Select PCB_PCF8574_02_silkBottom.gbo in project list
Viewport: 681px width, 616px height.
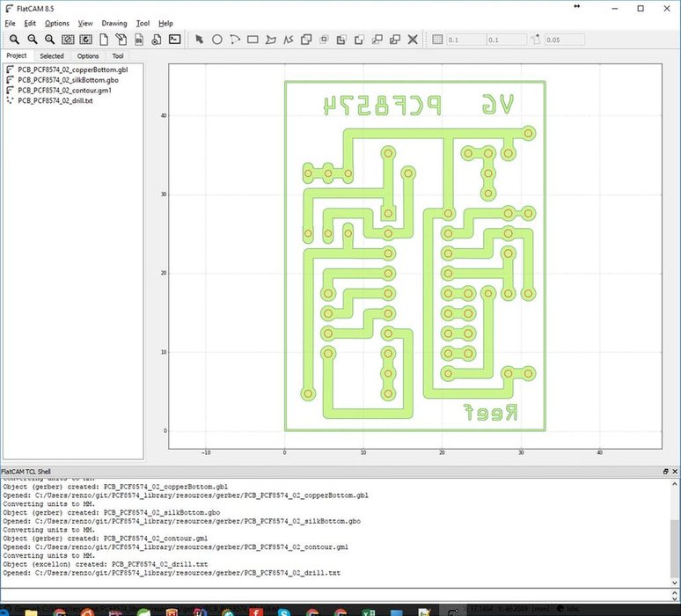click(68, 80)
